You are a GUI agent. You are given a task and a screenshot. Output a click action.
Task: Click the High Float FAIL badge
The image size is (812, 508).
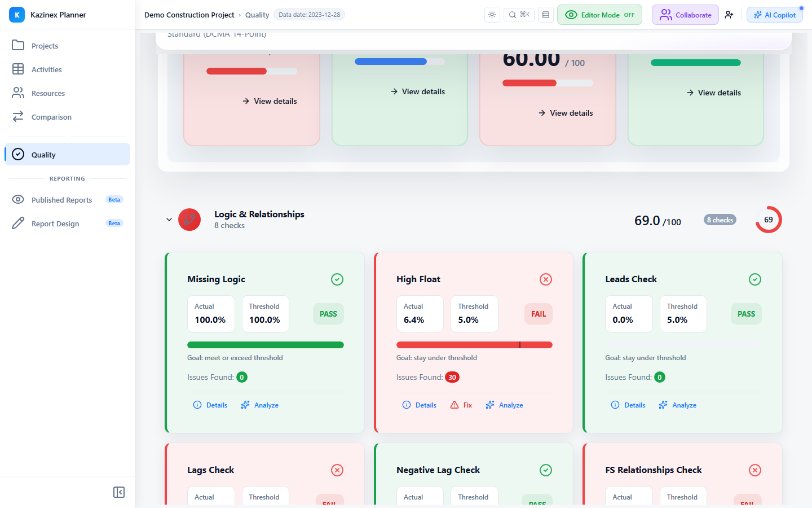539,314
